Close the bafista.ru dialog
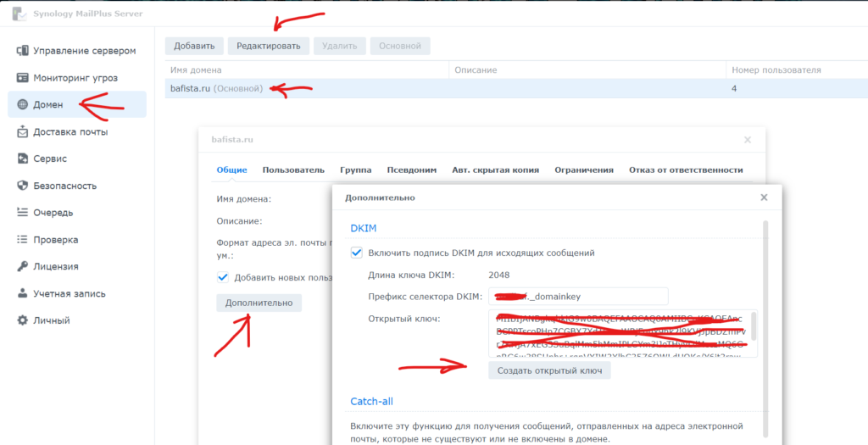Image resolution: width=868 pixels, height=445 pixels. click(x=748, y=140)
